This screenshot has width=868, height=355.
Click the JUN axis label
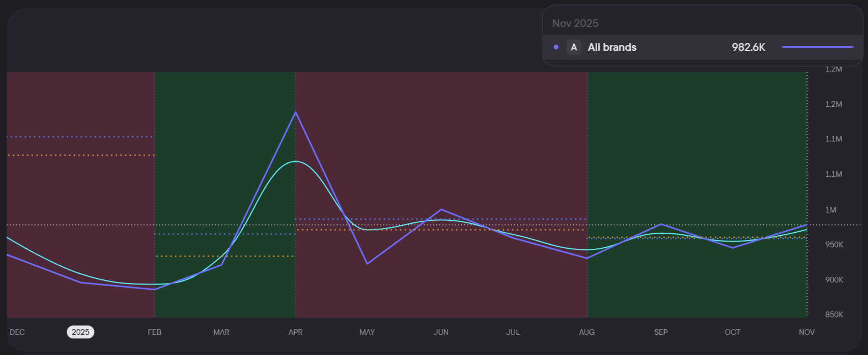coord(441,332)
